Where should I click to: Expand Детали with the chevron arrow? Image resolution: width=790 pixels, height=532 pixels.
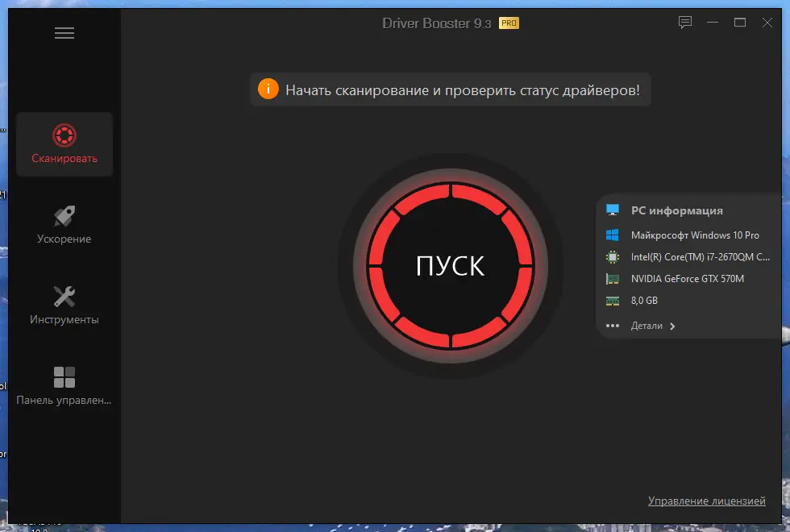[671, 326]
